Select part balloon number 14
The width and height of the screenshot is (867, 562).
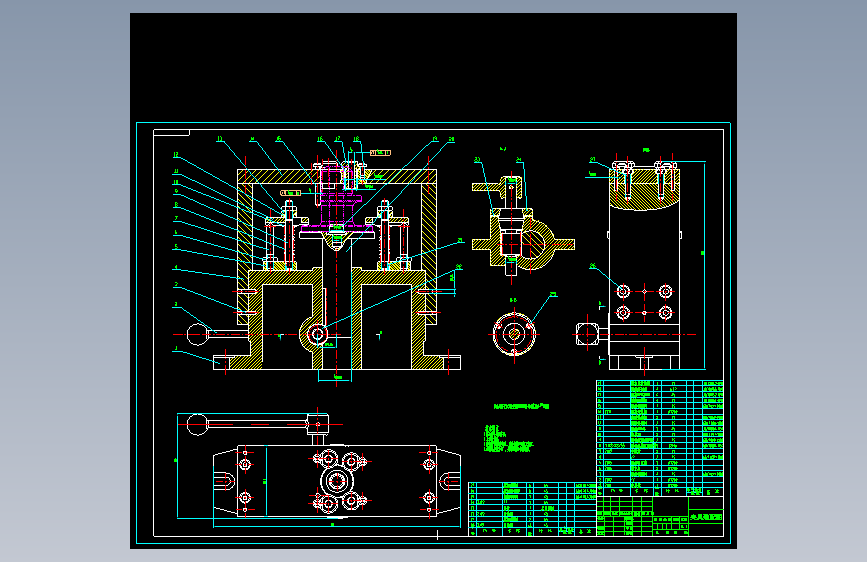point(253,139)
